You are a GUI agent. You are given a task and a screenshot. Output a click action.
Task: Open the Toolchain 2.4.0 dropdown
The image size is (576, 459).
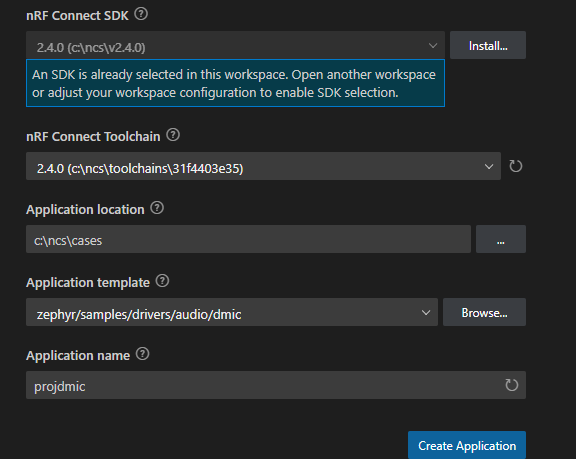click(x=263, y=166)
